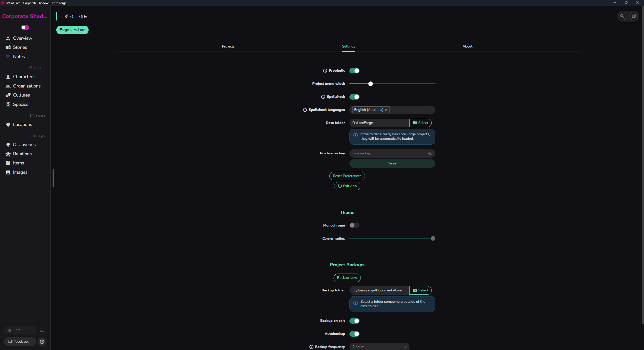
Task: Click the help question mark icon
Action: tap(42, 341)
